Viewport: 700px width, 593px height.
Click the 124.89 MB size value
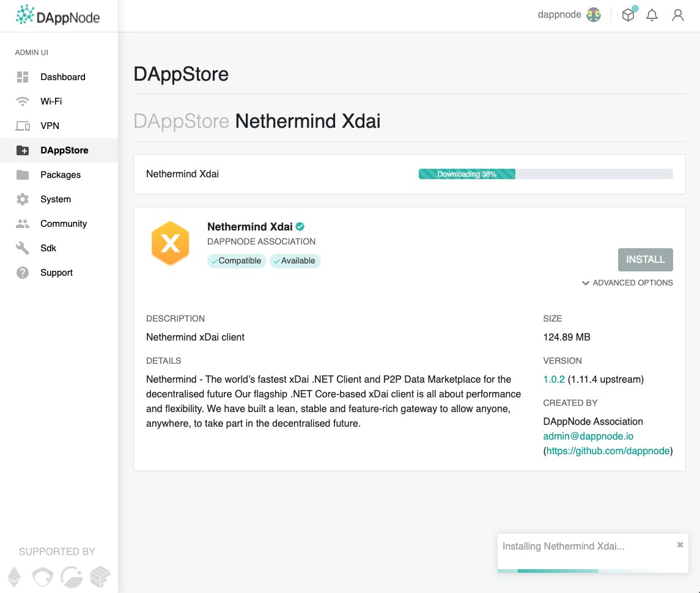pos(567,337)
